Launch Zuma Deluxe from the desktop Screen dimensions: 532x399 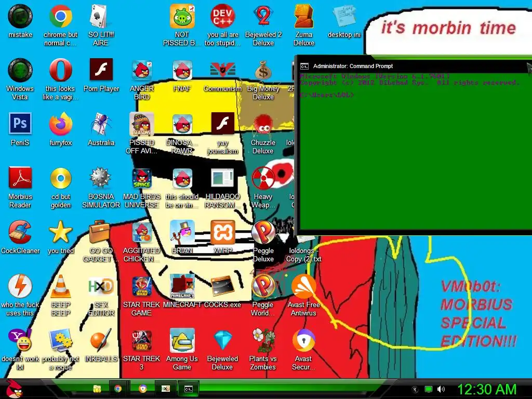click(303, 16)
